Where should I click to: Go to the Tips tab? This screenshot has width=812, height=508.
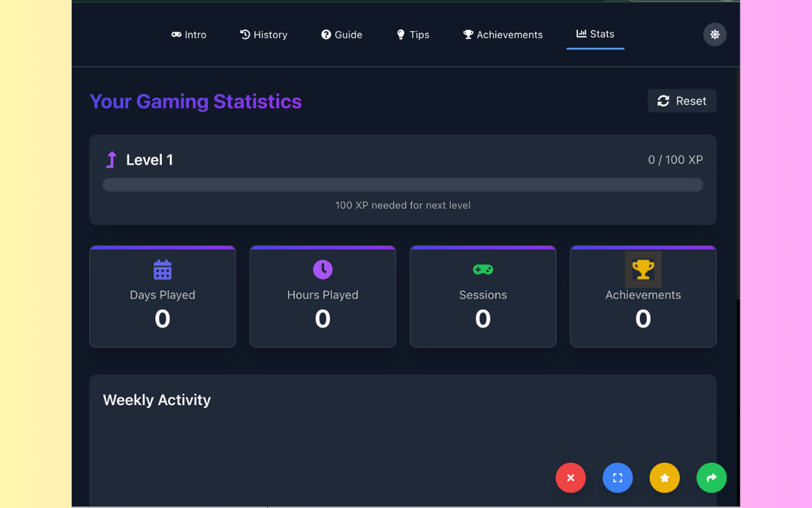click(412, 35)
